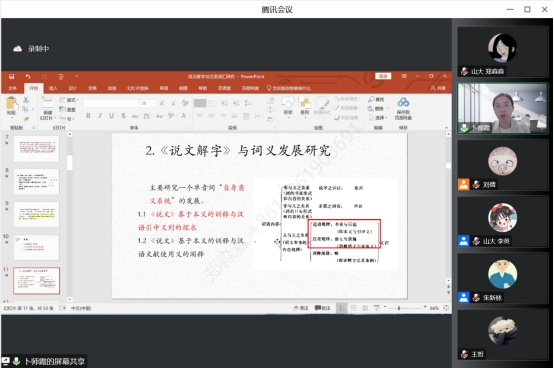
Task: Click the Shapes gallery icon in Drawing group
Action: [288, 102]
